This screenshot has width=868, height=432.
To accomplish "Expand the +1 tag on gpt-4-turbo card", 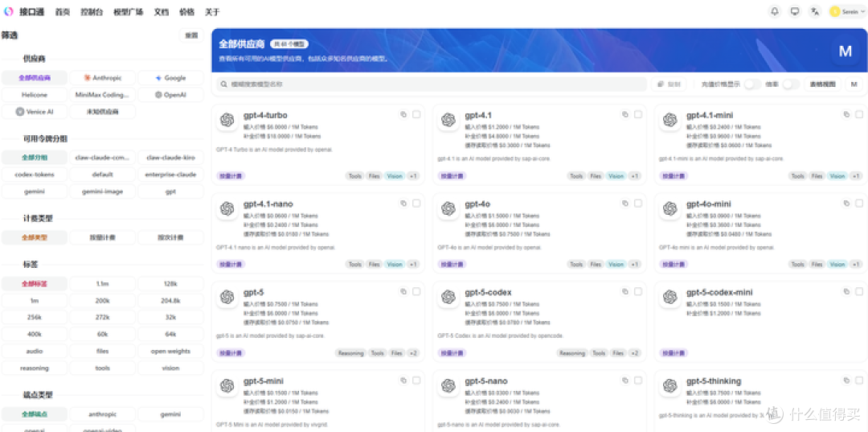I will [x=413, y=176].
